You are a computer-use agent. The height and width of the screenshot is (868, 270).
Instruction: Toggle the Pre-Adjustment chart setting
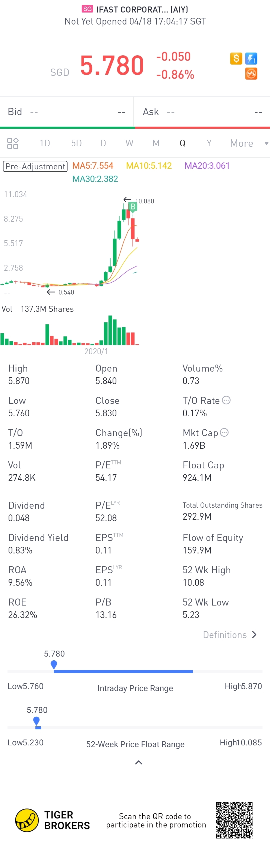tap(35, 166)
